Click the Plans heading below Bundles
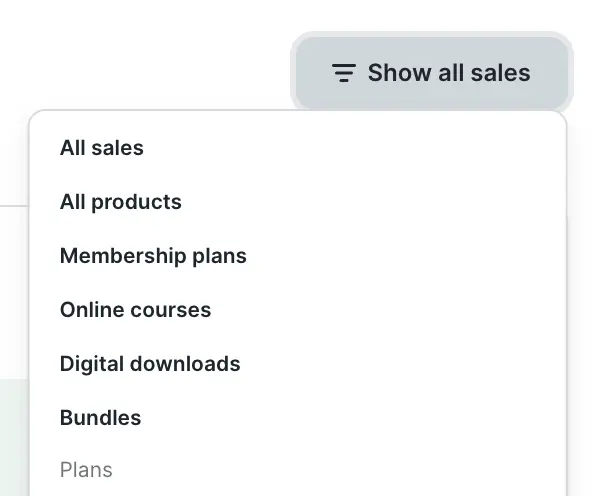This screenshot has width=600, height=496. click(86, 470)
